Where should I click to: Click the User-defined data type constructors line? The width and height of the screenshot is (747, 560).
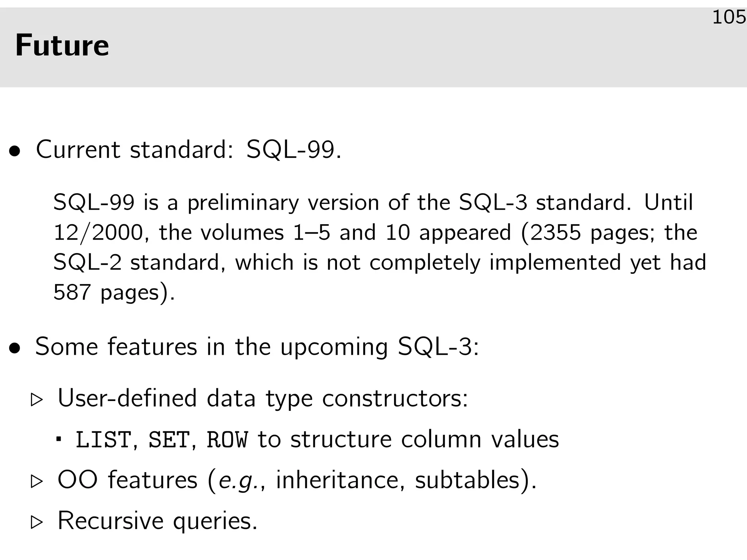(263, 398)
